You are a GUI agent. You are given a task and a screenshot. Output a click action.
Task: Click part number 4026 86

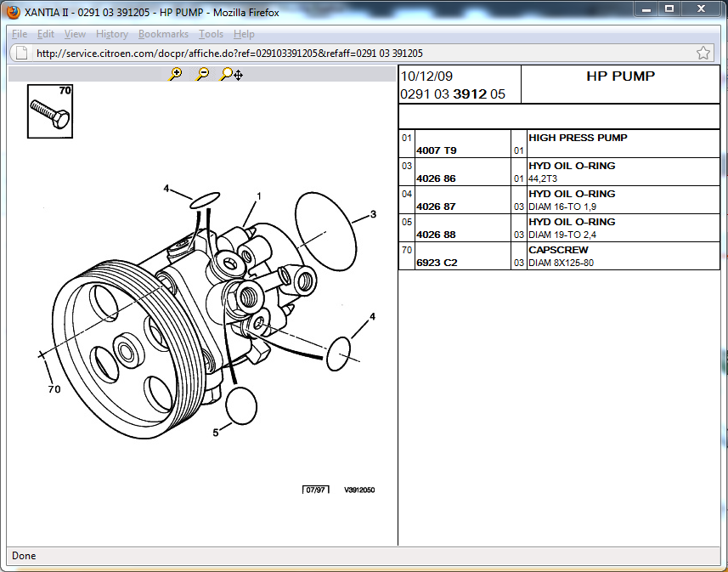coord(436,178)
